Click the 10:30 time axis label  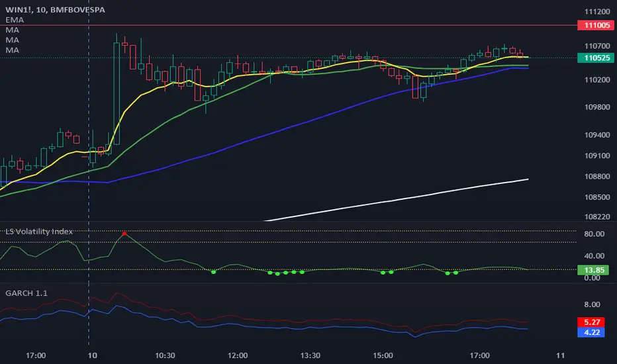(165, 356)
